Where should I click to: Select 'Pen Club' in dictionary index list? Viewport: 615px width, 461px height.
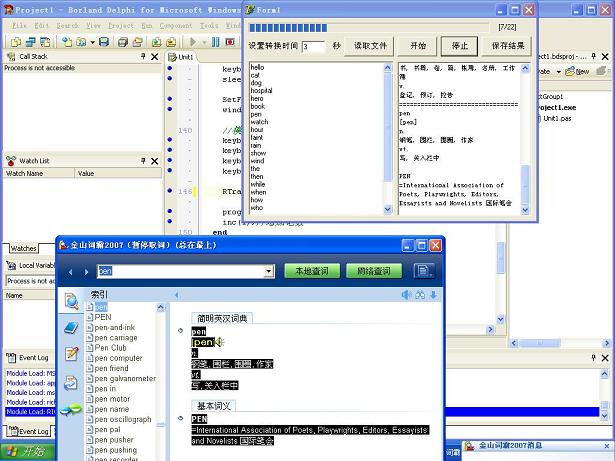pyautogui.click(x=110, y=348)
